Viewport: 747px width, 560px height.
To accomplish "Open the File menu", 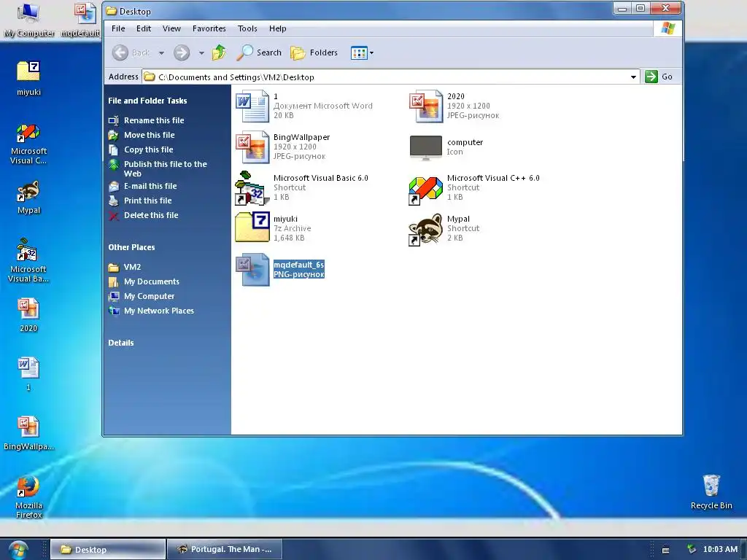I will tap(118, 28).
